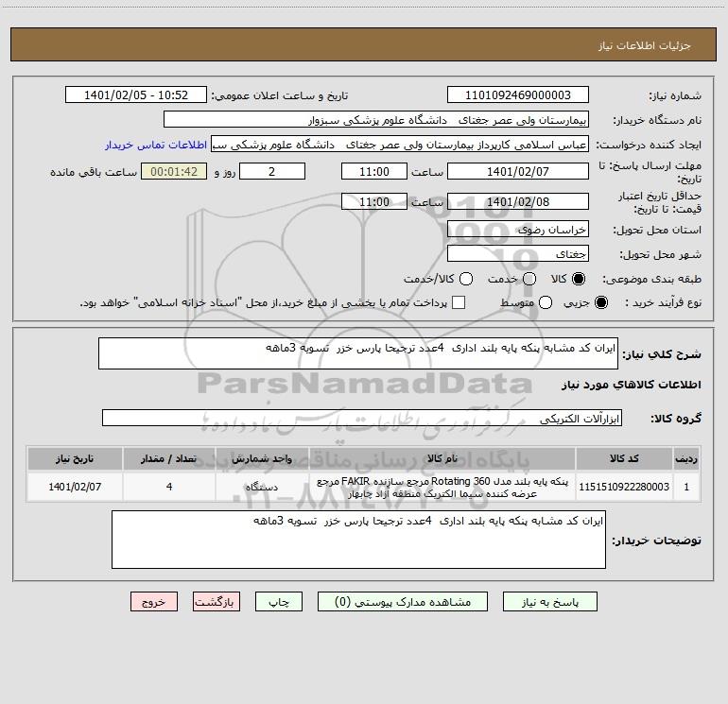728x704 pixels.
Task: Toggle the اسناد خزانه اسلامی payment checkbox
Action: click(459, 302)
